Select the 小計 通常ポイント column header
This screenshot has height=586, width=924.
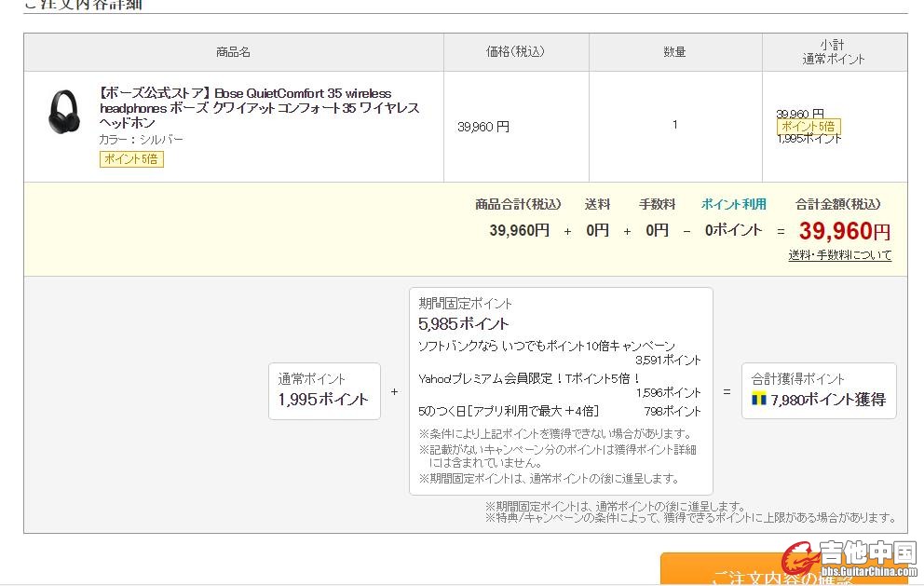click(x=834, y=52)
